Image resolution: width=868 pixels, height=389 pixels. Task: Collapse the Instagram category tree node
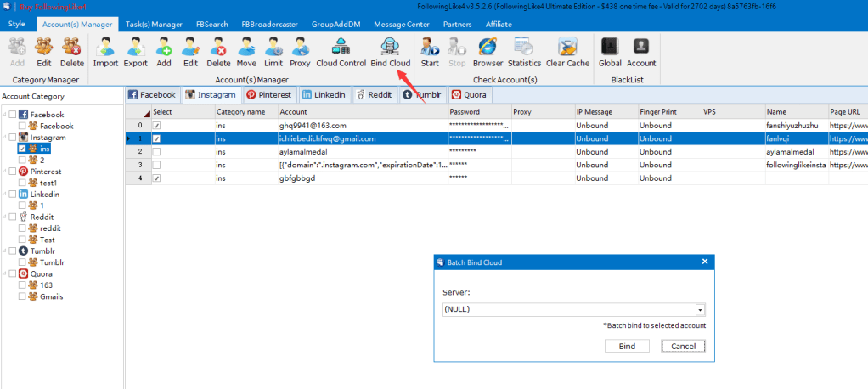pos(4,138)
